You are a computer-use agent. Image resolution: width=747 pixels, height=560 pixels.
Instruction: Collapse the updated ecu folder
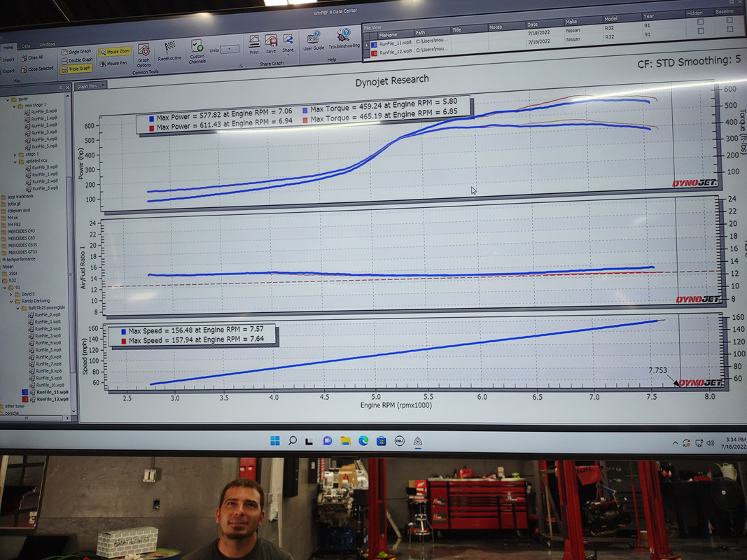click(15, 162)
